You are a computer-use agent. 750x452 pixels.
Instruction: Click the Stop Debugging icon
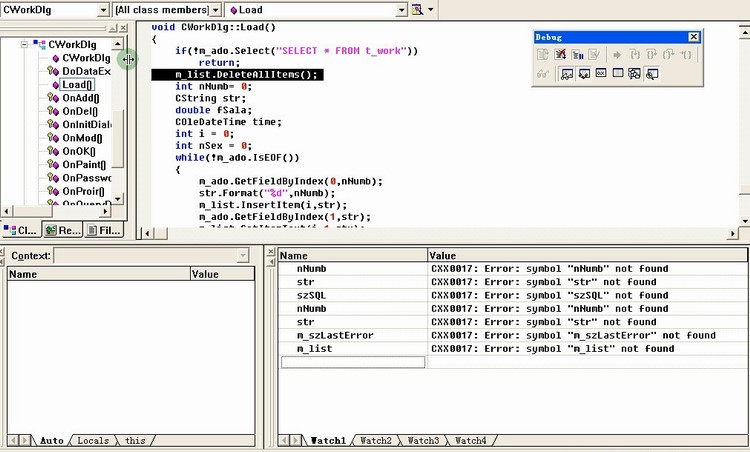click(x=561, y=55)
